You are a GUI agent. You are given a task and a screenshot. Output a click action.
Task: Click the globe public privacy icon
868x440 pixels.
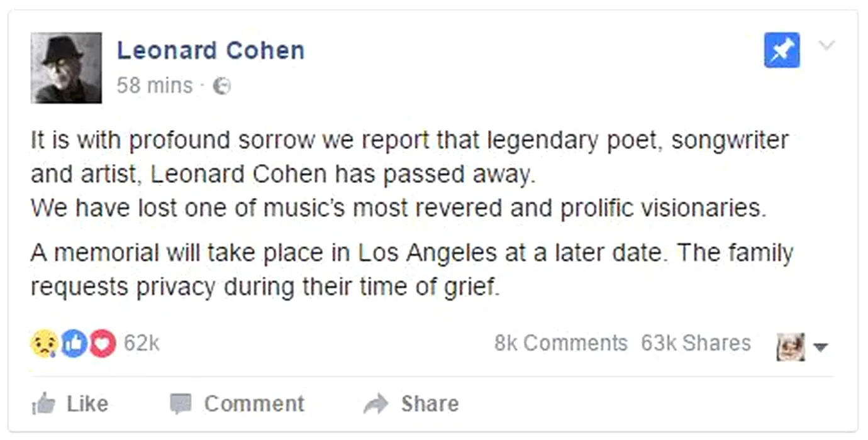(221, 85)
